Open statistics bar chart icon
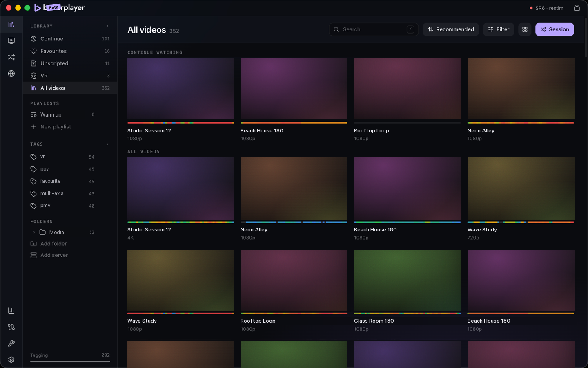588x368 pixels. tap(11, 311)
